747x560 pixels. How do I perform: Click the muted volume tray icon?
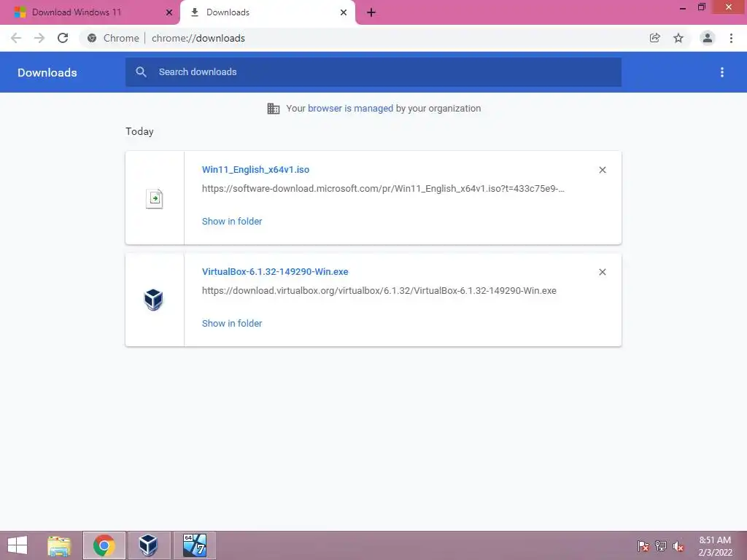point(678,545)
